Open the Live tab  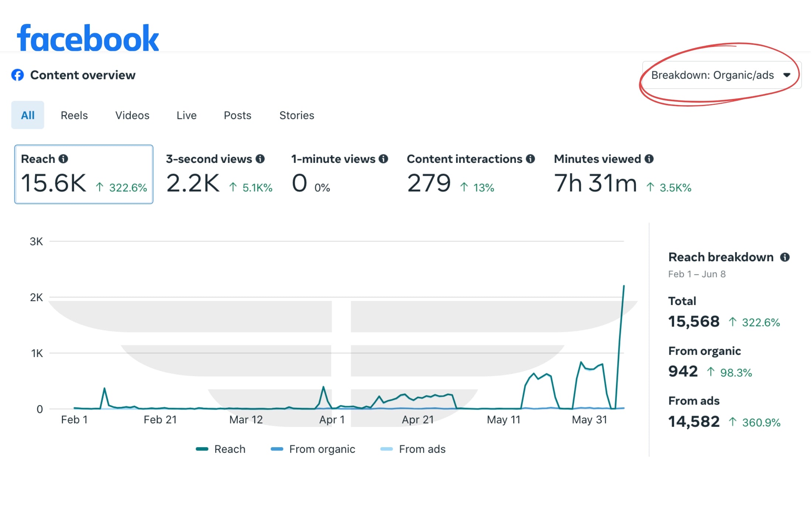pos(186,115)
